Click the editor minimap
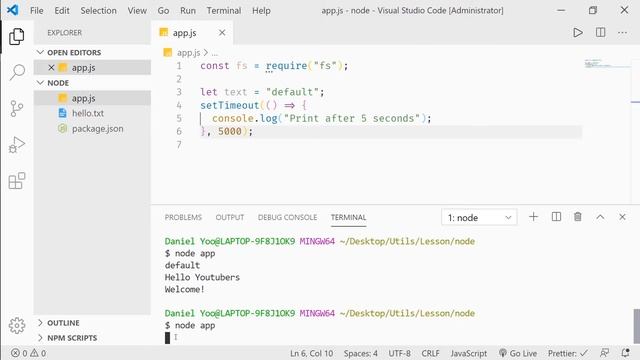This screenshot has height=360, width=640. [x=607, y=64]
